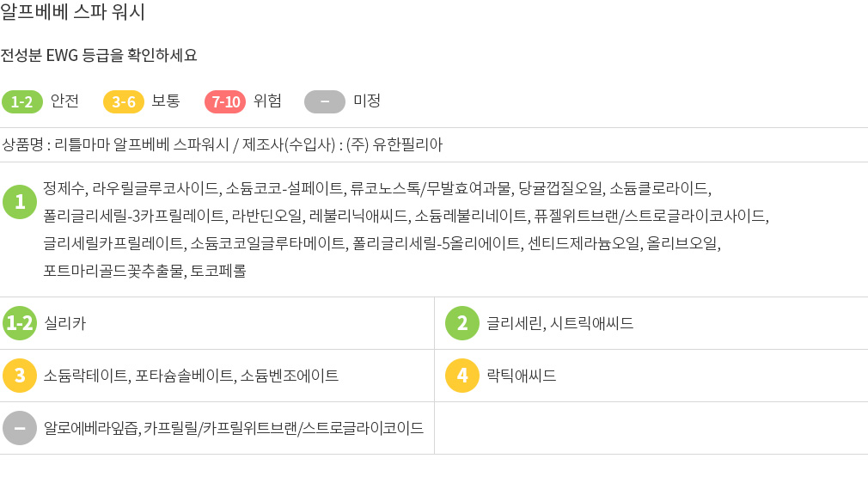Click the yellow grade 4 circle icon
This screenshot has width=868, height=483.
(x=462, y=376)
